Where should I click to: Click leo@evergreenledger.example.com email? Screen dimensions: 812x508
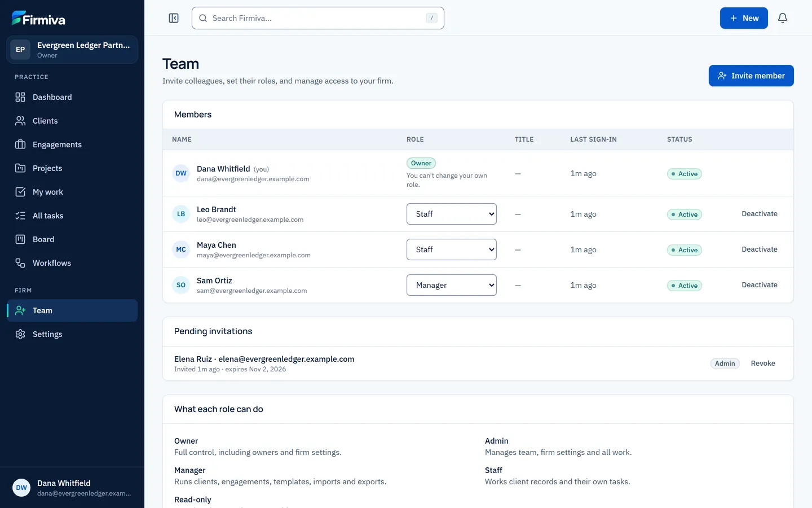250,220
